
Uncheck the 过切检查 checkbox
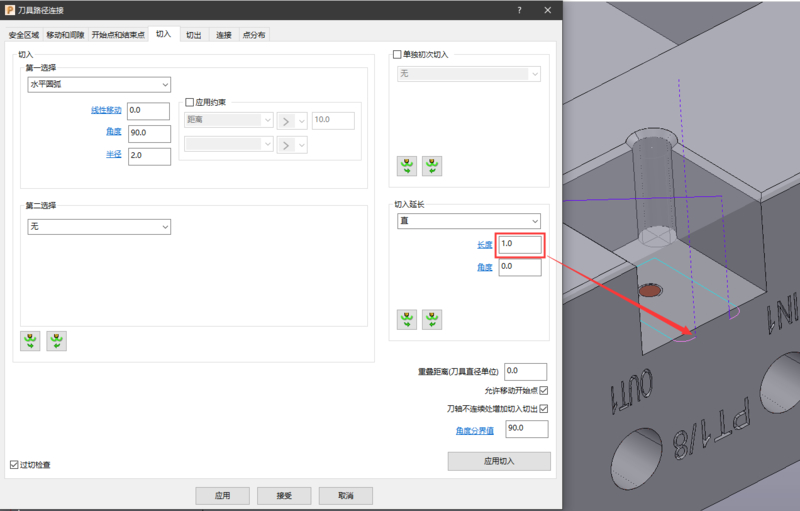point(13,465)
